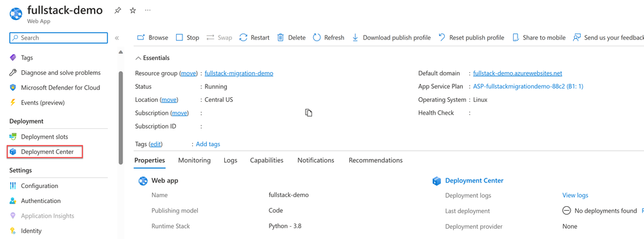Click move link beside Location

tap(169, 100)
